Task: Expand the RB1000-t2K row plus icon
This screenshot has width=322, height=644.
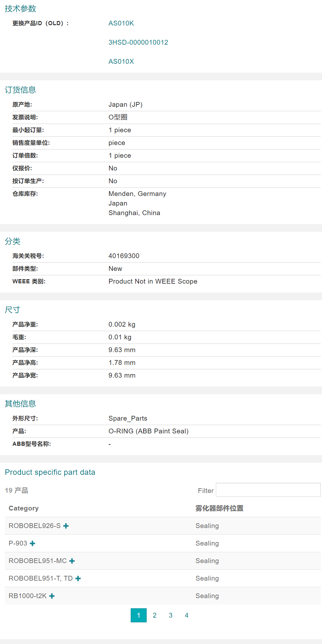Action: point(52,596)
